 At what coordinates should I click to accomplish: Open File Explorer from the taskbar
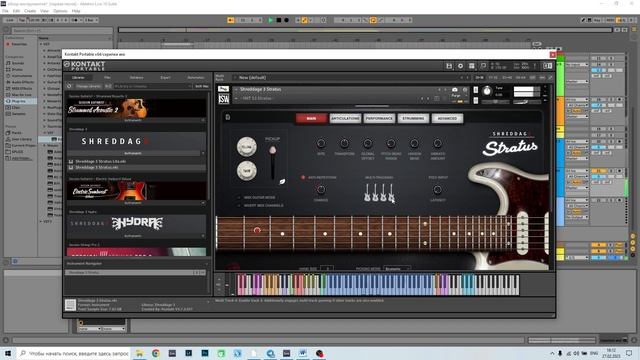click(140, 353)
